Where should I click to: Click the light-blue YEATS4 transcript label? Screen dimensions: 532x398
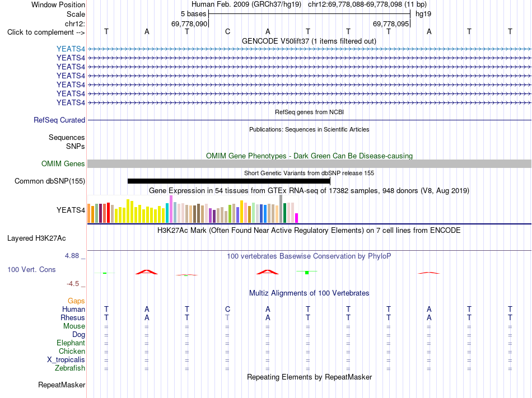point(71,49)
